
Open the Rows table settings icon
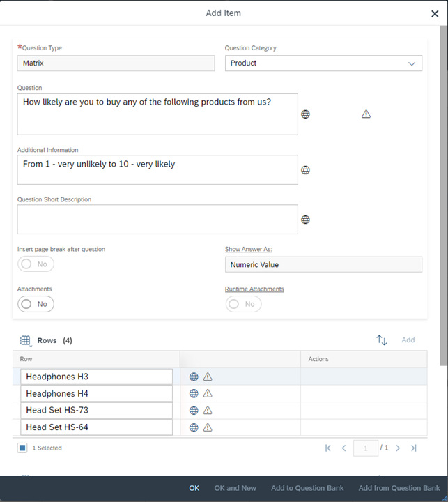click(x=25, y=340)
